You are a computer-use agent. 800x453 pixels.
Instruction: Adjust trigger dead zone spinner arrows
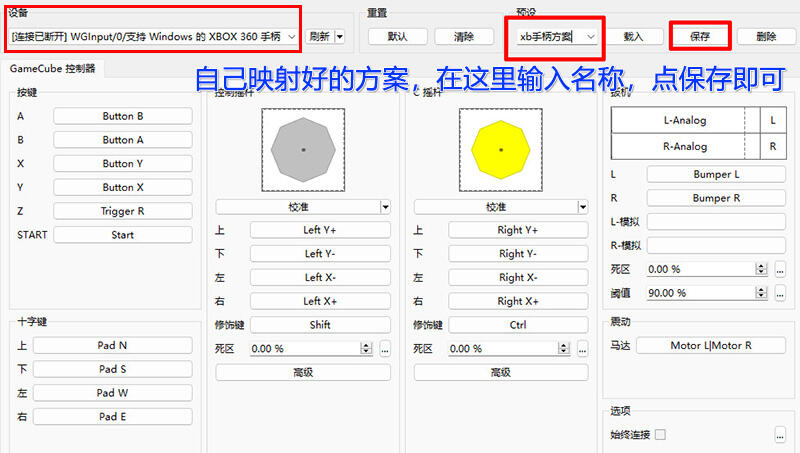click(x=761, y=269)
